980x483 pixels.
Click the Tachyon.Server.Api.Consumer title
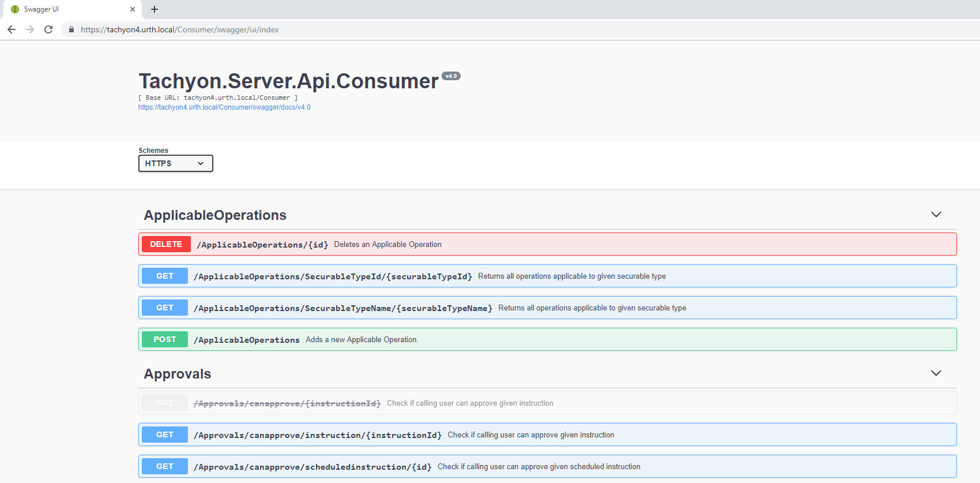pyautogui.click(x=289, y=81)
